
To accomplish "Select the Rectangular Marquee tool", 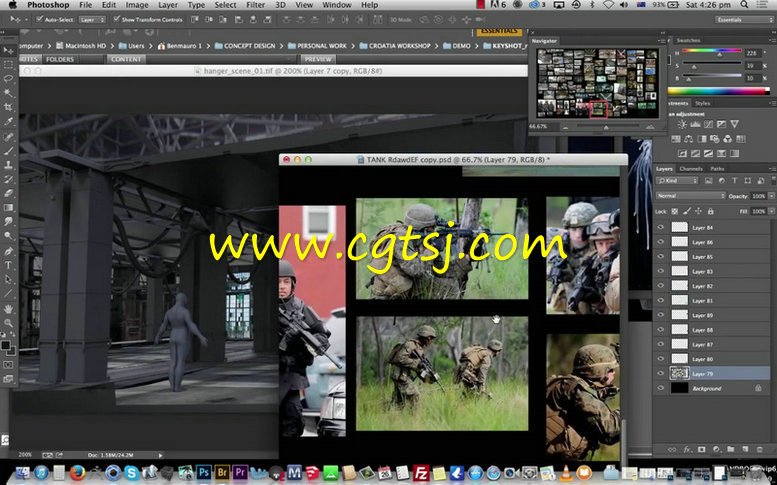I will coord(8,65).
